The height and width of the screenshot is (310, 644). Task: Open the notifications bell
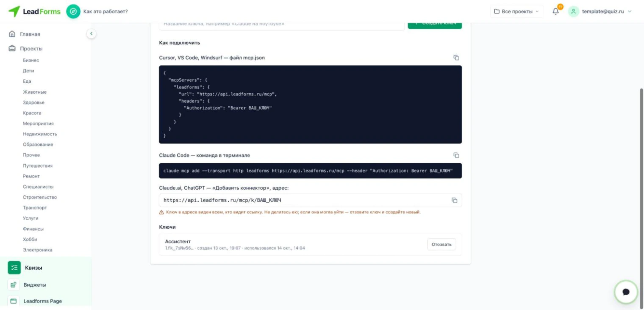tap(556, 11)
